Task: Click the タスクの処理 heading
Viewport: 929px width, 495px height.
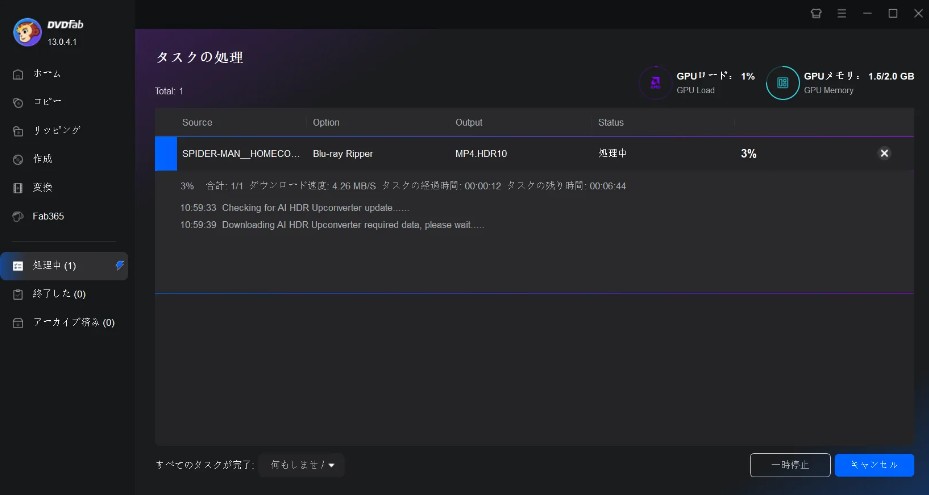Action: (200, 58)
